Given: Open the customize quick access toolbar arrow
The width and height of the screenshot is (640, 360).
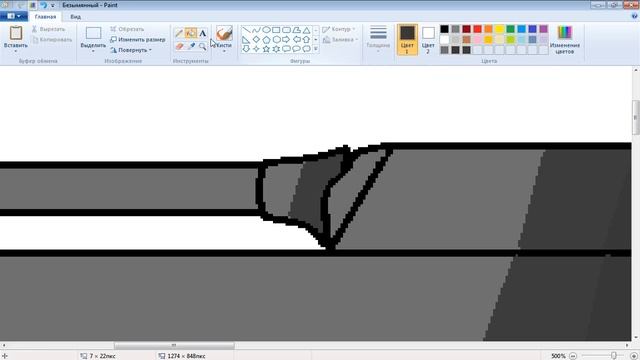Looking at the screenshot, I should [x=53, y=5].
